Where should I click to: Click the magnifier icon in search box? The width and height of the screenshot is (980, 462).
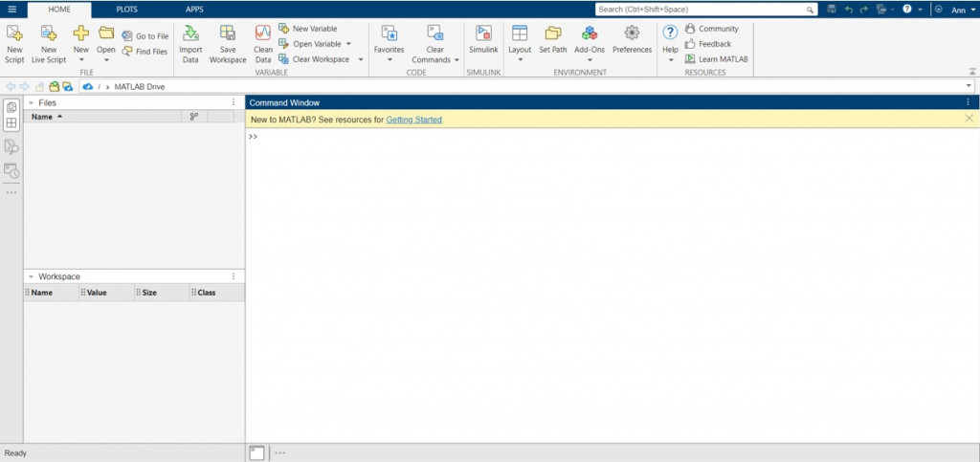(x=810, y=10)
